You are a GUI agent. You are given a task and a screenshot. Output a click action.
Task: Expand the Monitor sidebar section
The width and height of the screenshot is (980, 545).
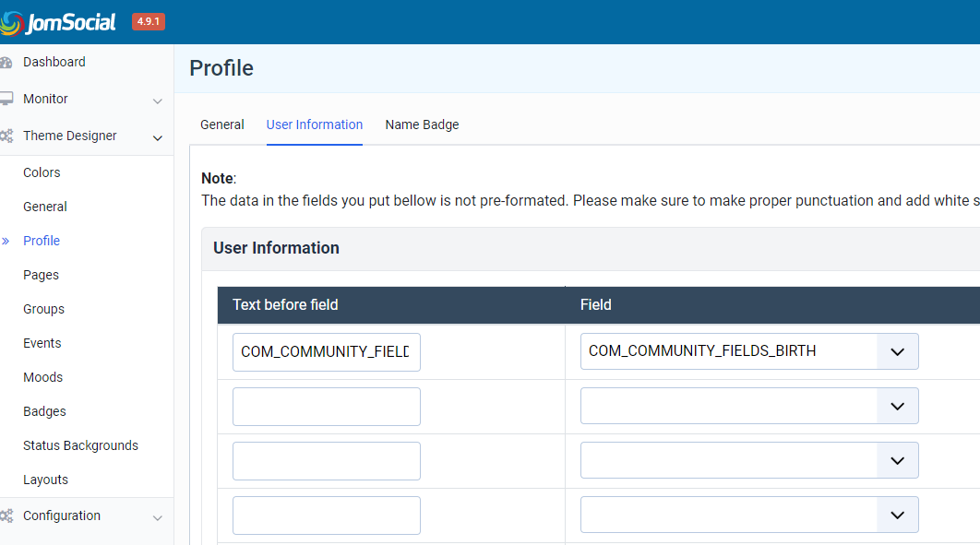pos(158,101)
